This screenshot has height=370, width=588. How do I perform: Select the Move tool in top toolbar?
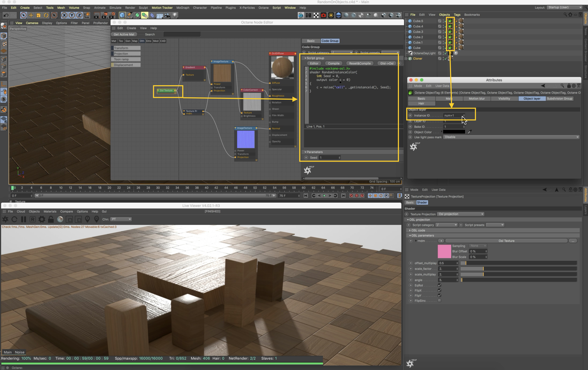31,15
